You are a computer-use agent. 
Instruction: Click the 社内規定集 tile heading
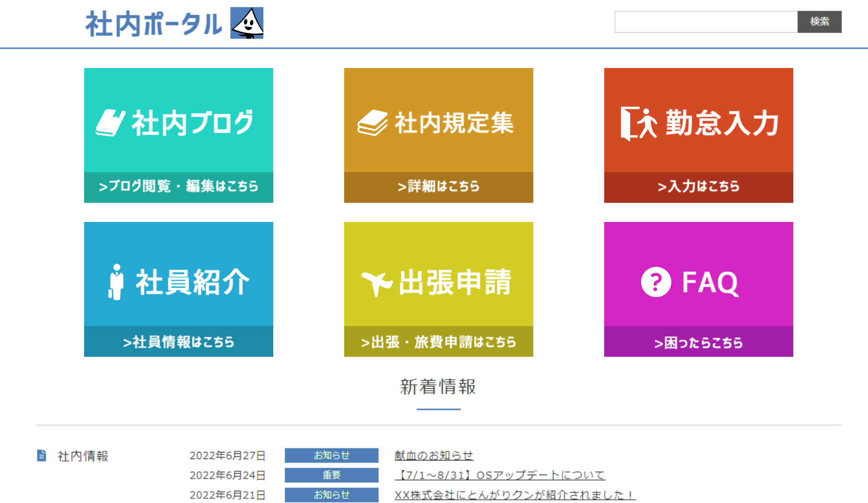pos(454,123)
